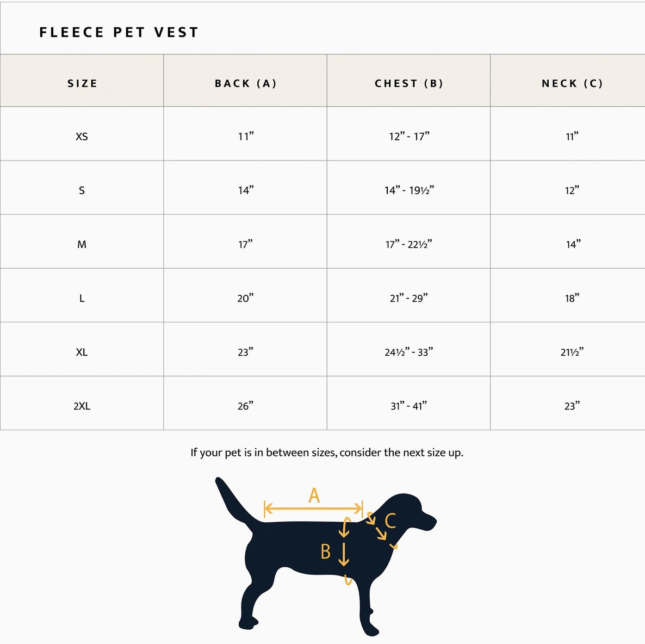Click the 21" - 29" chest measurement cell

point(409,298)
